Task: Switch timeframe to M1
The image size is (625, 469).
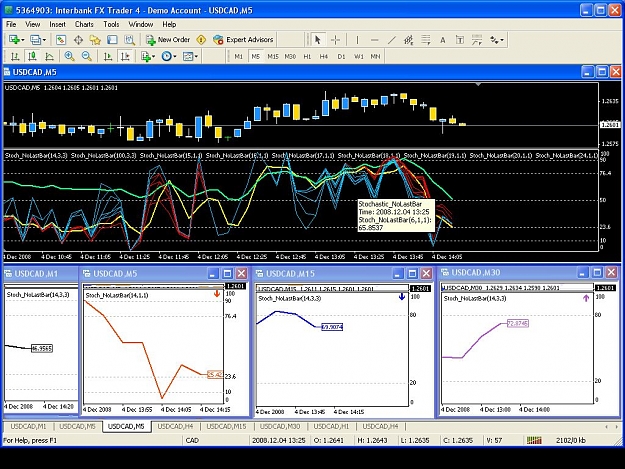Action: (x=238, y=57)
